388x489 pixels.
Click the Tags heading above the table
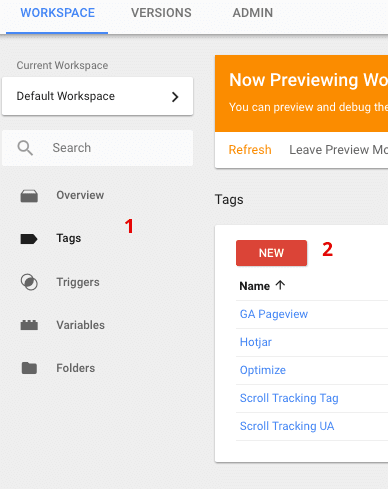[x=229, y=200]
